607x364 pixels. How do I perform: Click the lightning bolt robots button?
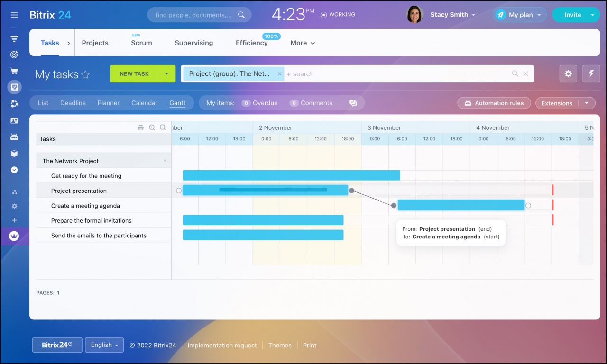click(591, 74)
